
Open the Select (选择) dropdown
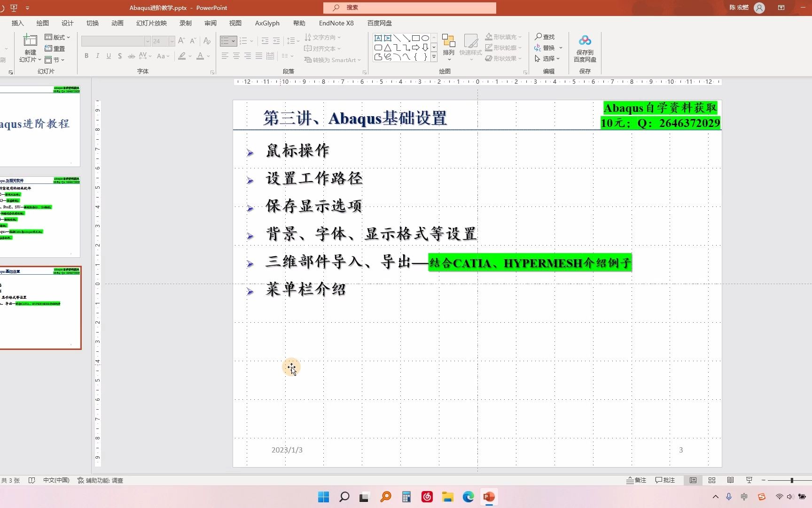[x=547, y=59]
